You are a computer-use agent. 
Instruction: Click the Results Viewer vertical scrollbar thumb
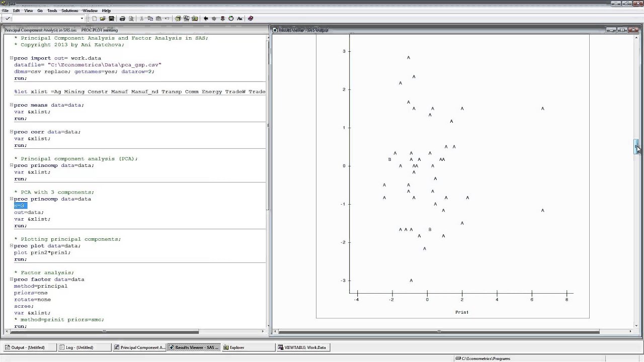[636, 147]
